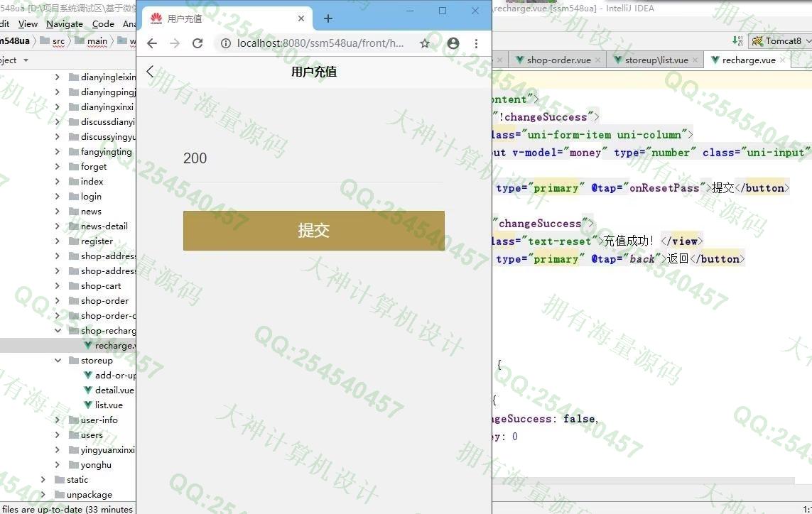
Task: Expand the user-info folder
Action: (58, 420)
